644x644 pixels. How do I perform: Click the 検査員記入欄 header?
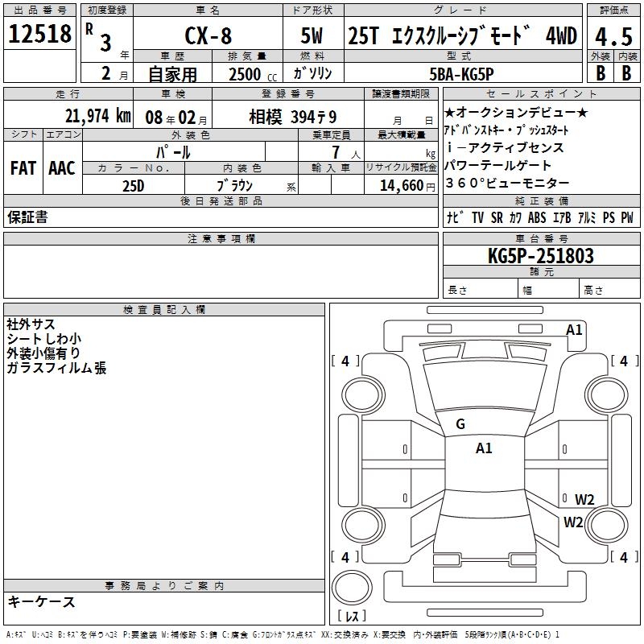point(164,310)
